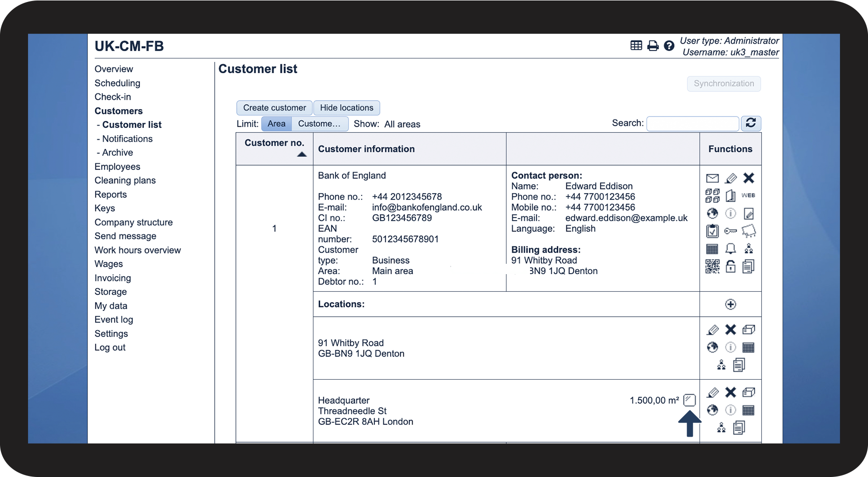
Task: Open Notifications under Customers
Action: point(127,139)
